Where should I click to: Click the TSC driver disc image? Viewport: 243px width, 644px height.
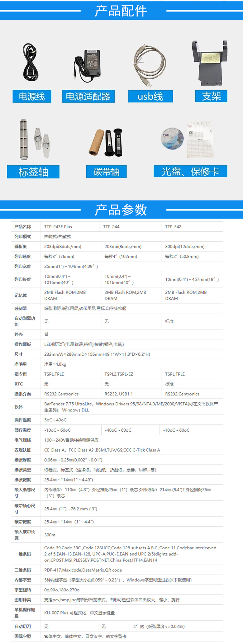pyautogui.click(x=172, y=138)
